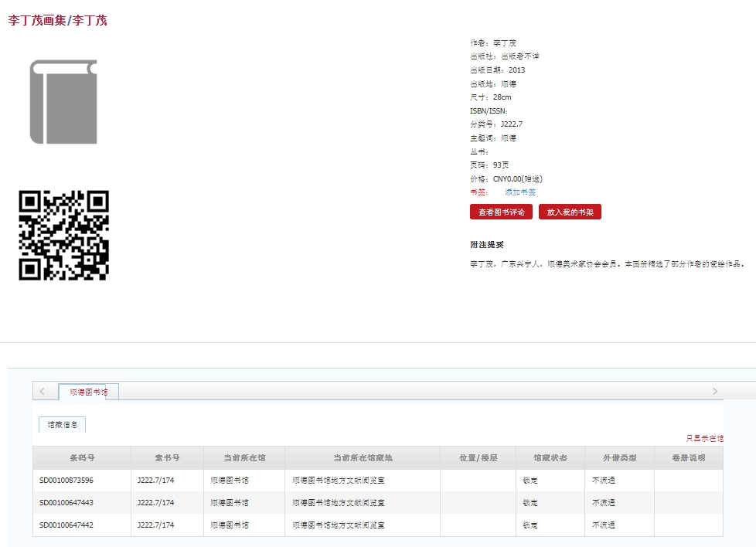The width and height of the screenshot is (756, 547).
Task: Click the 当前所在馆藏地 column header
Action: click(363, 458)
